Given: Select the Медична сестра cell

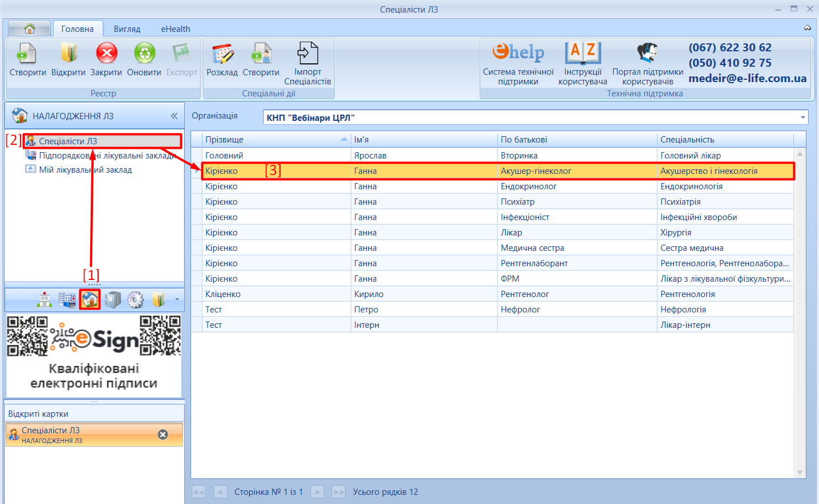Looking at the screenshot, I should 577,248.
